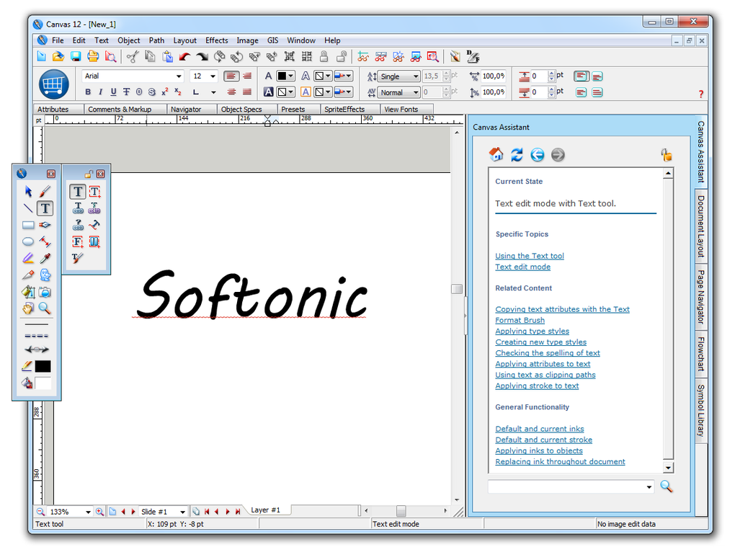This screenshot has height=560, width=735.
Task: Open the Effects menu
Action: [217, 40]
